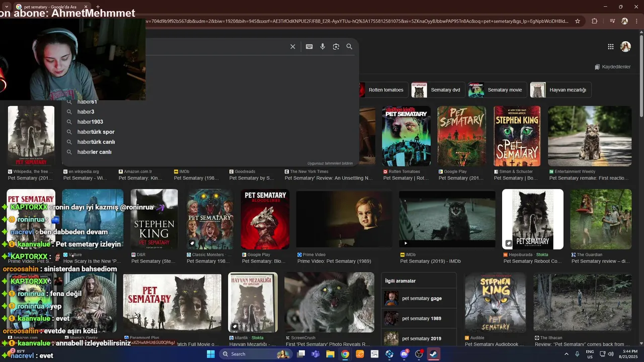Open Hayvan Mezarlığı kitantik book image
Image resolution: width=644 pixels, height=362 pixels.
point(253,303)
